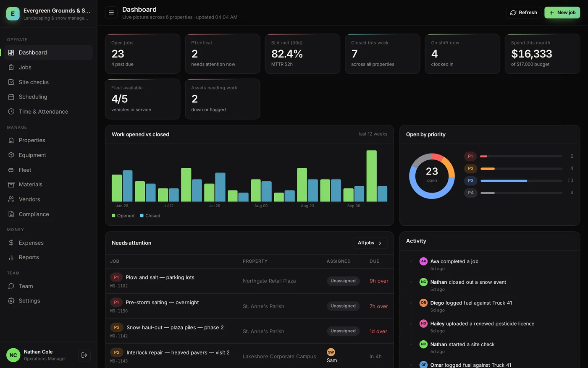Click the Spend this month $16,333 card
This screenshot has width=588, height=368.
[542, 54]
